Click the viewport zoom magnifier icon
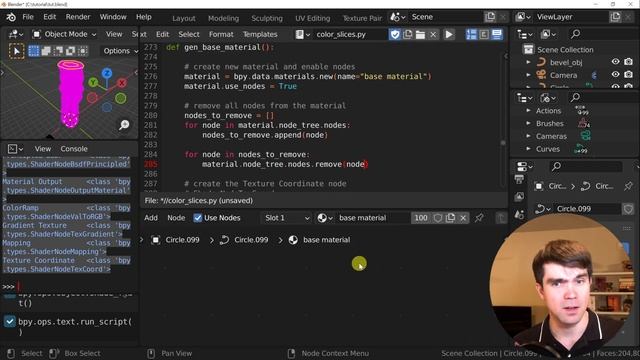640x360 pixels. (124, 124)
